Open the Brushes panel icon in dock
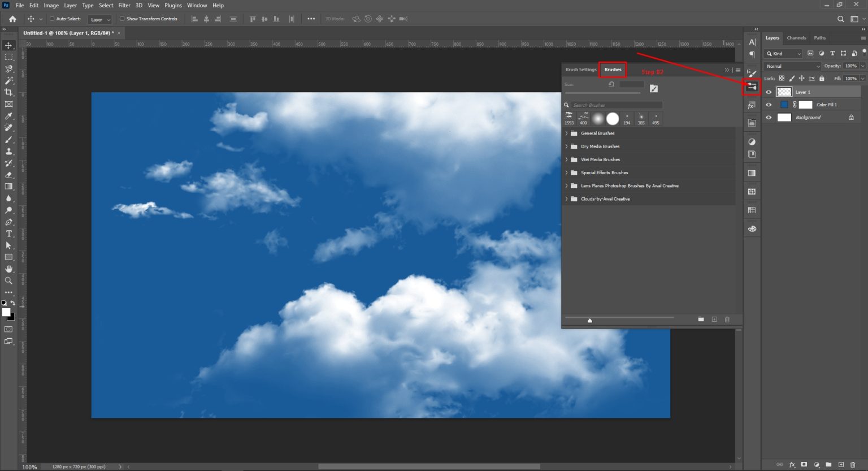This screenshot has width=868, height=471. point(752,87)
